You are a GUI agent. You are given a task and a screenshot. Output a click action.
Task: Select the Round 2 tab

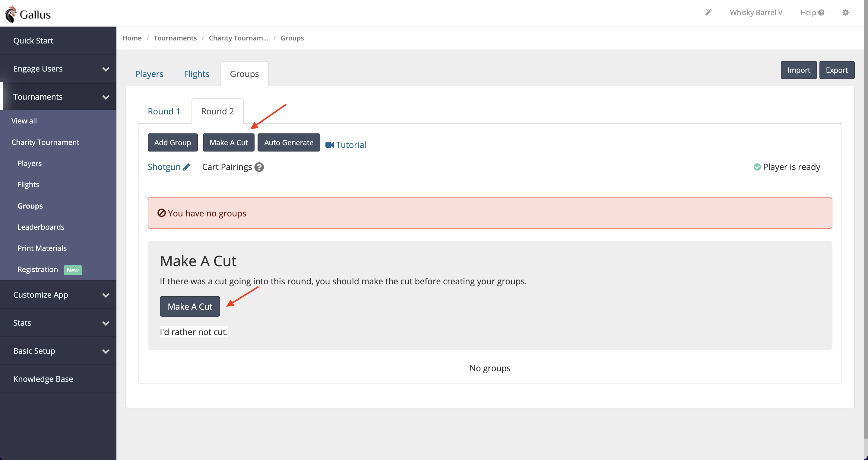[x=217, y=111]
